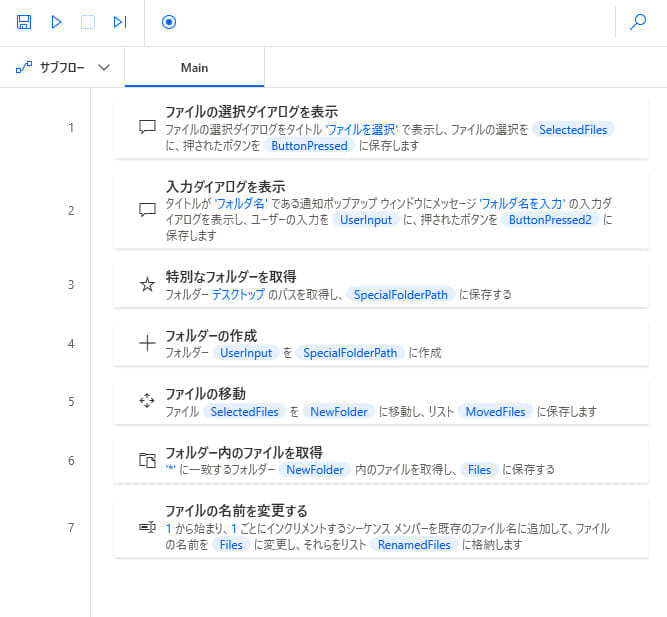Select the MovedFiles variable chip
Image resolution: width=667 pixels, height=617 pixels.
[x=495, y=411]
